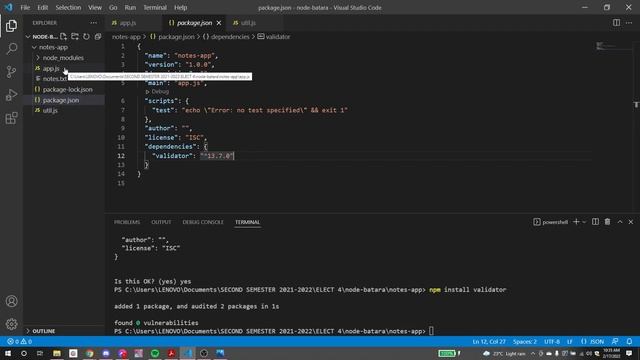Change indentation via Spaces: 2

click(x=524, y=341)
